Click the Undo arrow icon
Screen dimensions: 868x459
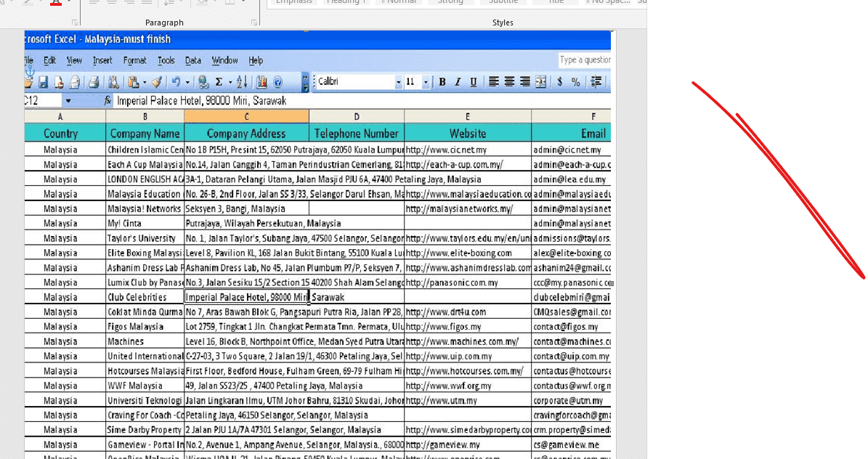[x=176, y=82]
